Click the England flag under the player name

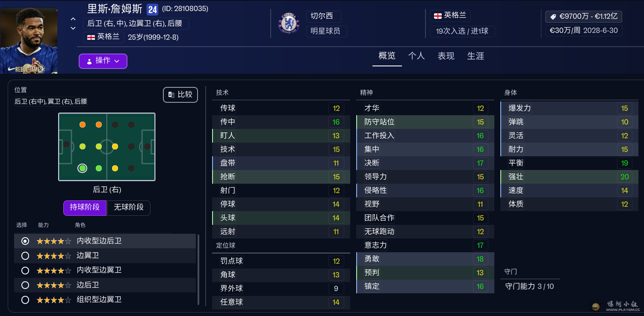[x=91, y=37]
